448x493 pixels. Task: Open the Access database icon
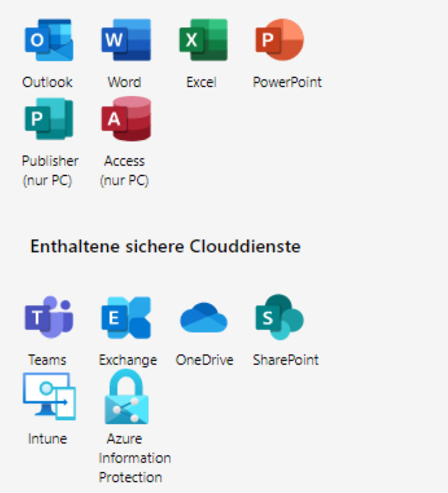[126, 118]
